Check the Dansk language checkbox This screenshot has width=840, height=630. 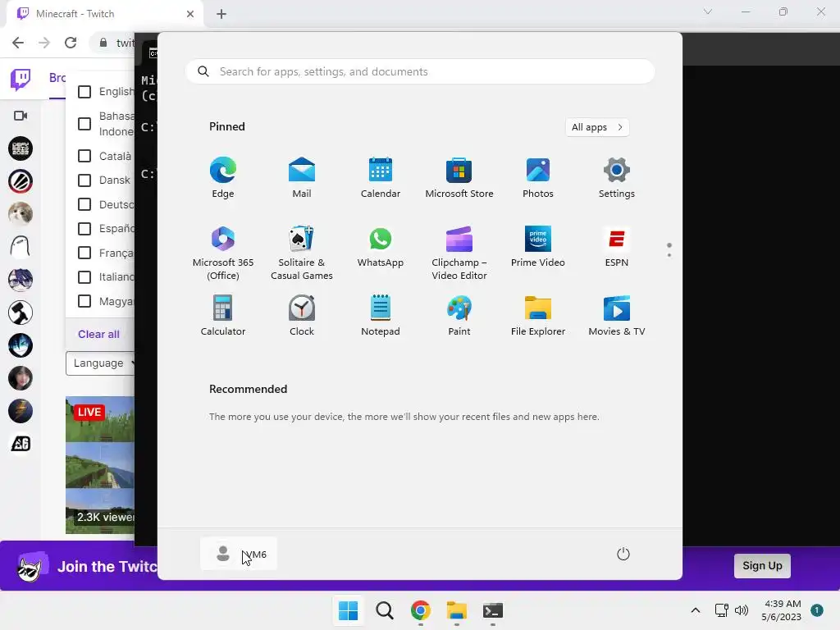point(84,180)
